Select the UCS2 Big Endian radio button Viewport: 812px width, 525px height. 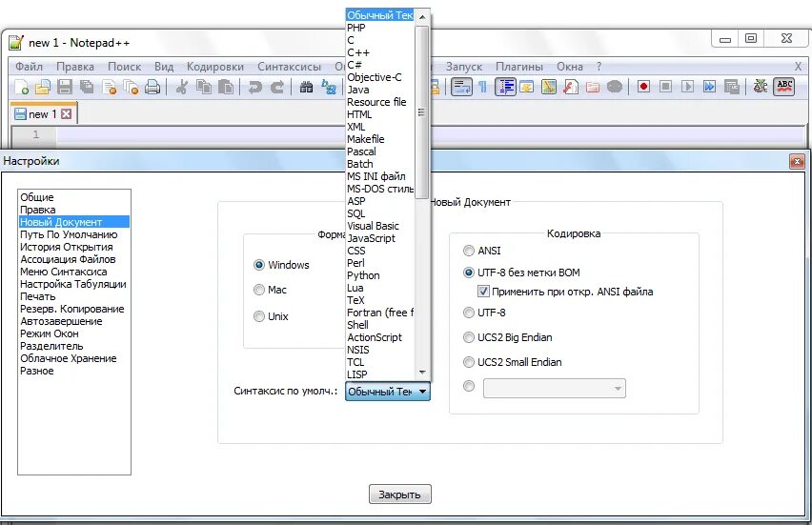point(469,337)
